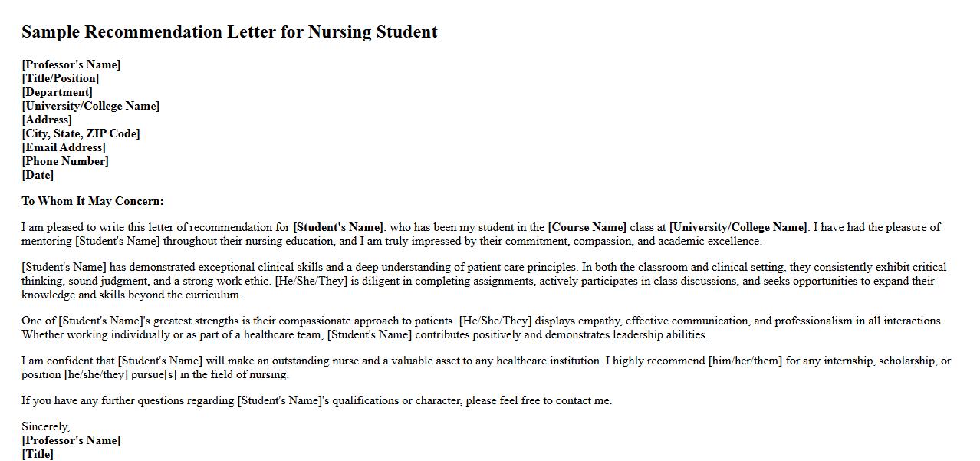
Task: Select the [Title/Position] placeholder line
Action: (x=60, y=78)
